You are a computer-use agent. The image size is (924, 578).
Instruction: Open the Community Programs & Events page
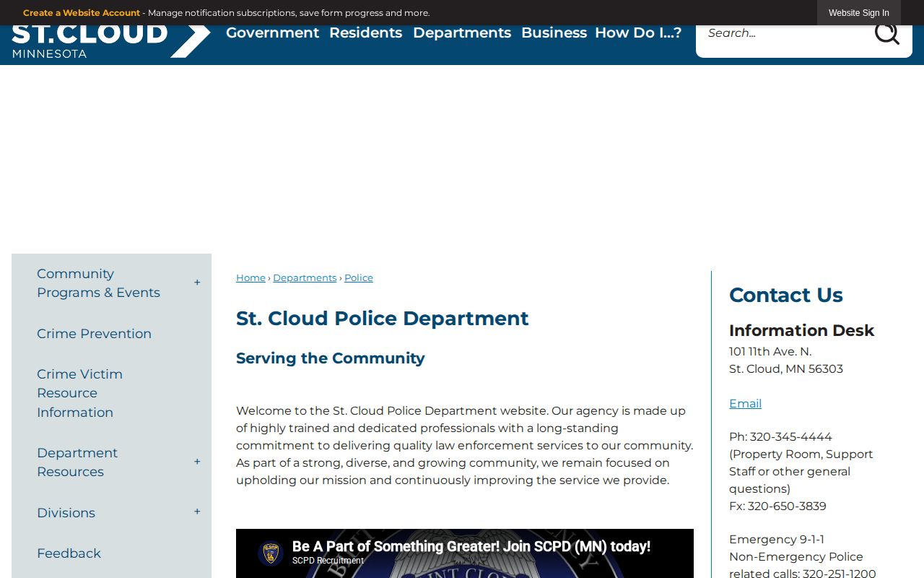pos(98,283)
